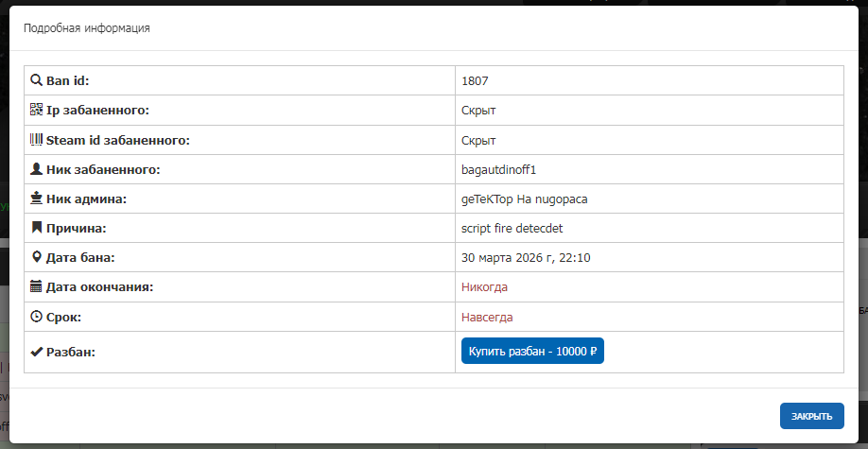Click the map marker icon beside Дата бана
The width and height of the screenshot is (868, 449).
[x=37, y=257]
